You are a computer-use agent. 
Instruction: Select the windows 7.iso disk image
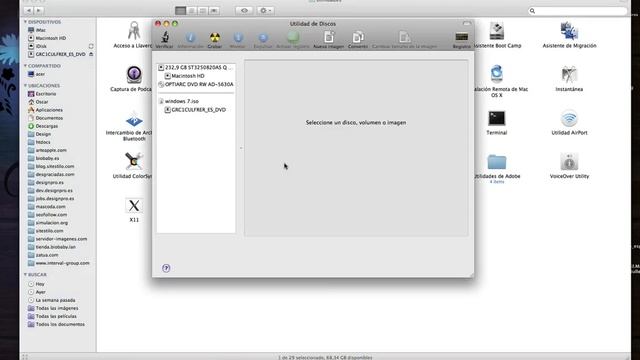179,101
